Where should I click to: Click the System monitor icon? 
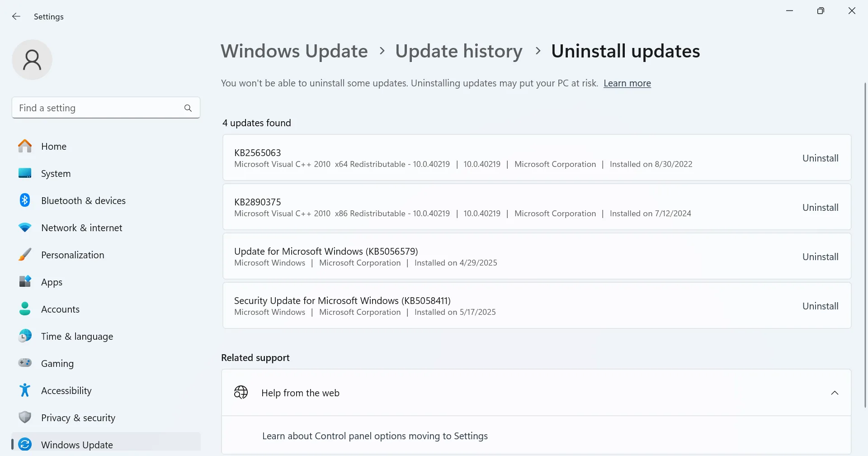click(25, 173)
